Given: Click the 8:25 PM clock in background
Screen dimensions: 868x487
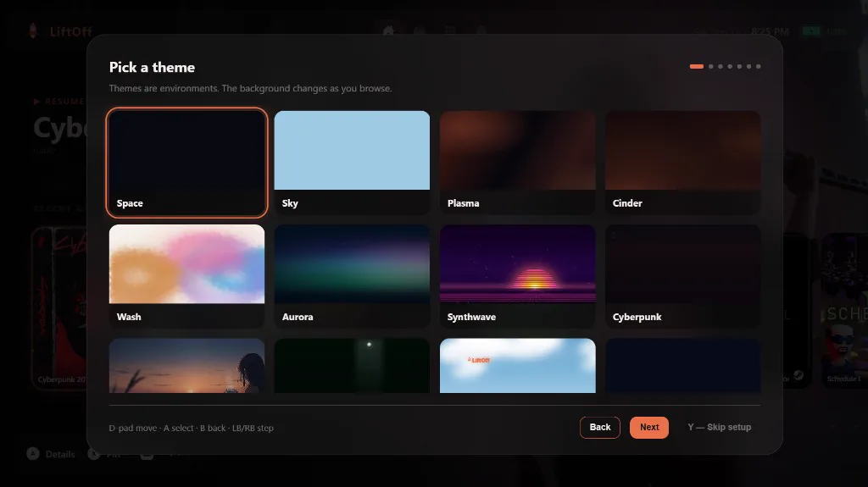Looking at the screenshot, I should pos(770,31).
